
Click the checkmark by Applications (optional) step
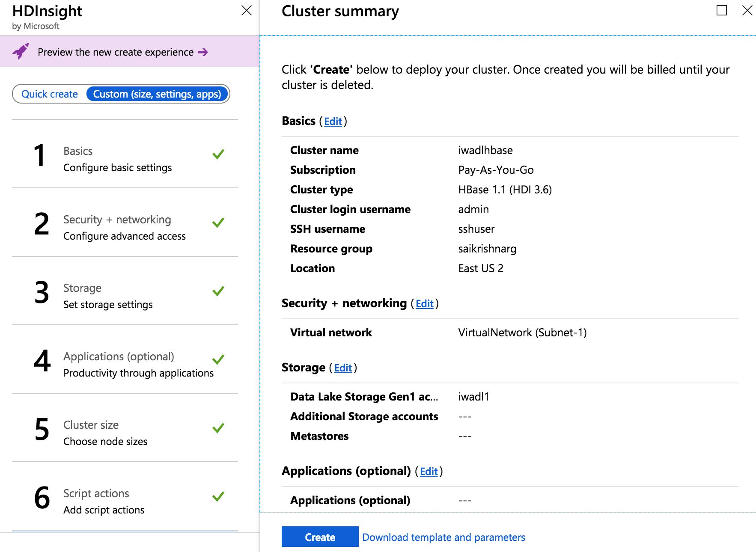[218, 359]
